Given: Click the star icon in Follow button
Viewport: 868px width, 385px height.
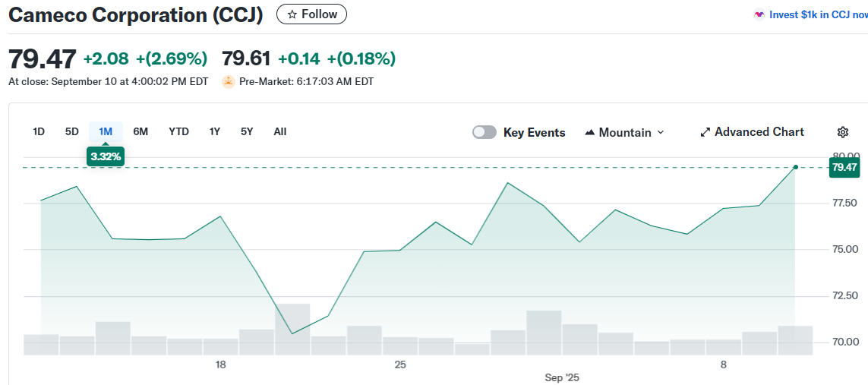Looking at the screenshot, I should point(292,15).
